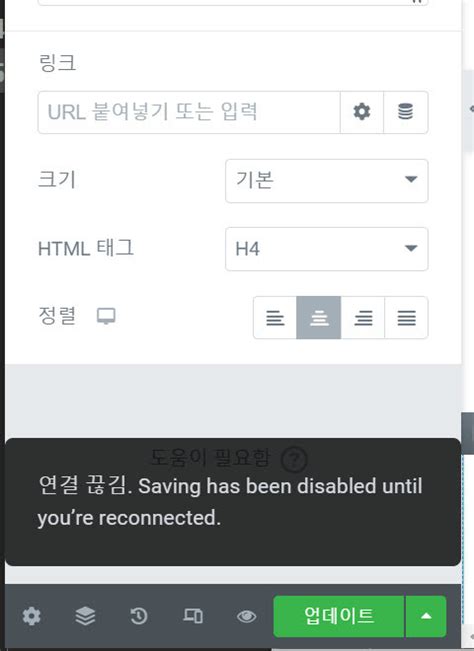
Task: Set alignment to left
Action: 275,318
